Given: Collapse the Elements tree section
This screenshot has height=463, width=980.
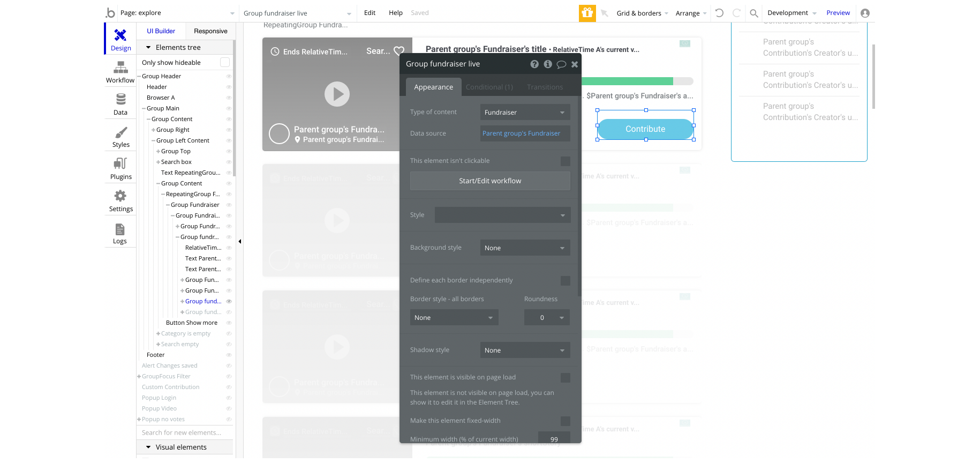Looking at the screenshot, I should tap(148, 47).
